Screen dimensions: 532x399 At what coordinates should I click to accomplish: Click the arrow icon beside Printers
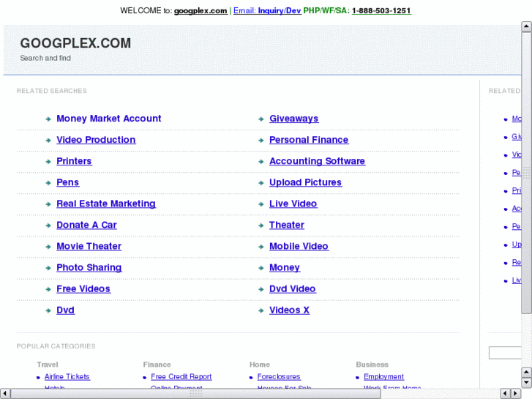click(48, 162)
